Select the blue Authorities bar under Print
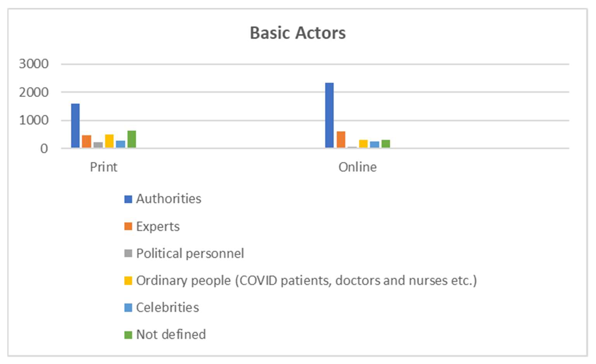 point(75,126)
